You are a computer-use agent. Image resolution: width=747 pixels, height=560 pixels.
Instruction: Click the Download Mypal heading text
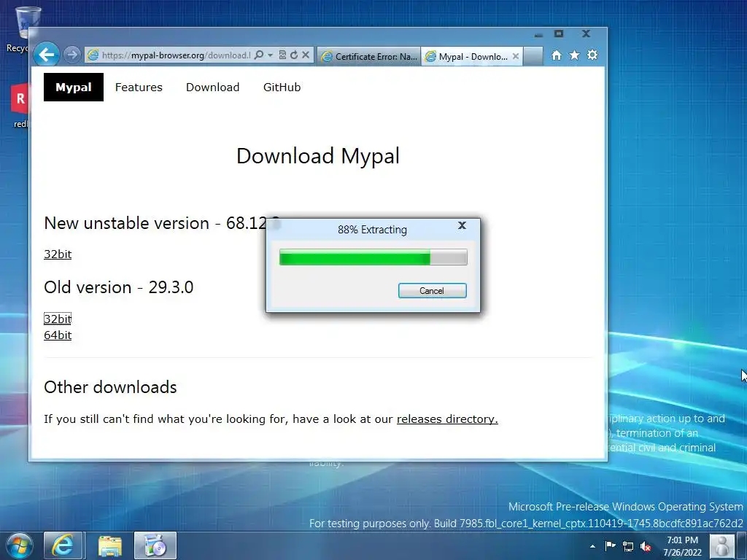[x=318, y=156]
